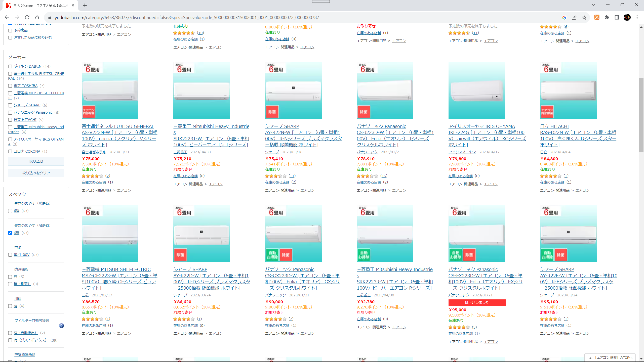
Task: Check the 東芝 TOSHIBA maker filter
Action: (x=10, y=86)
